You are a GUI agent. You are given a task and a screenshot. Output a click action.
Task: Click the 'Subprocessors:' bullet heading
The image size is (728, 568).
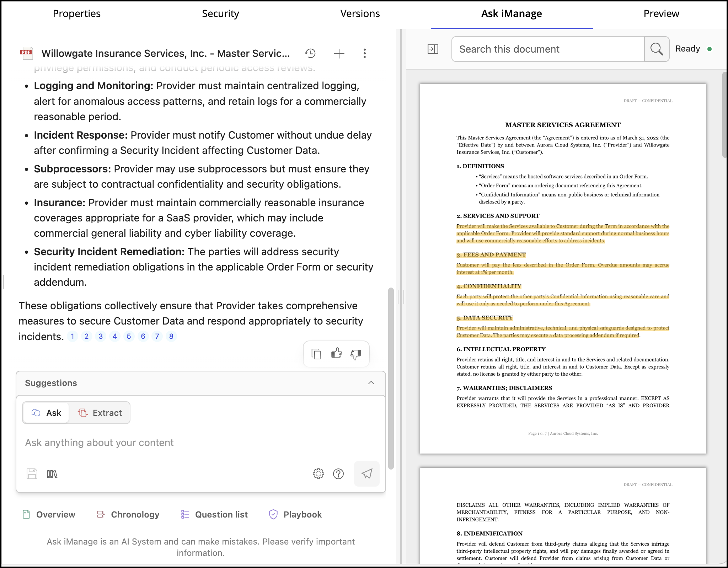pos(73,169)
